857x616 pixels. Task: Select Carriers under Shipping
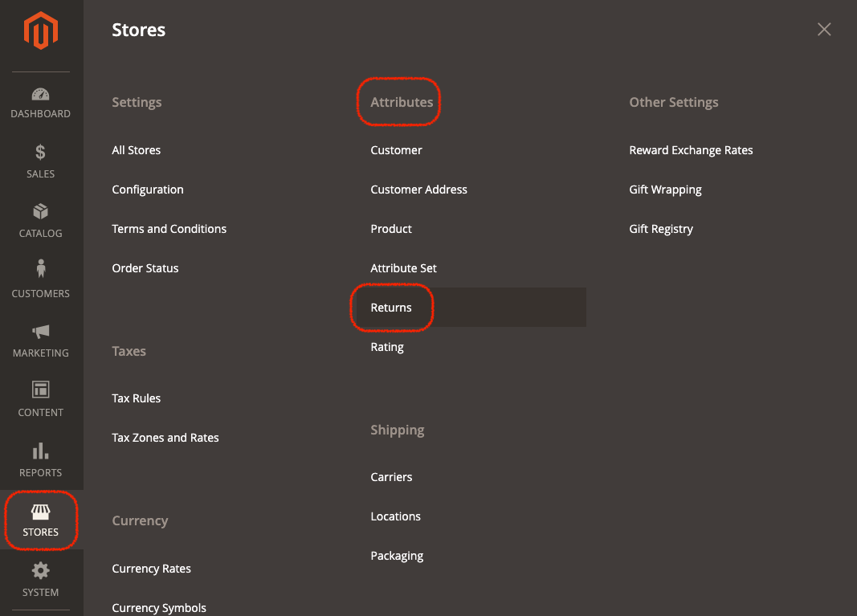point(391,477)
